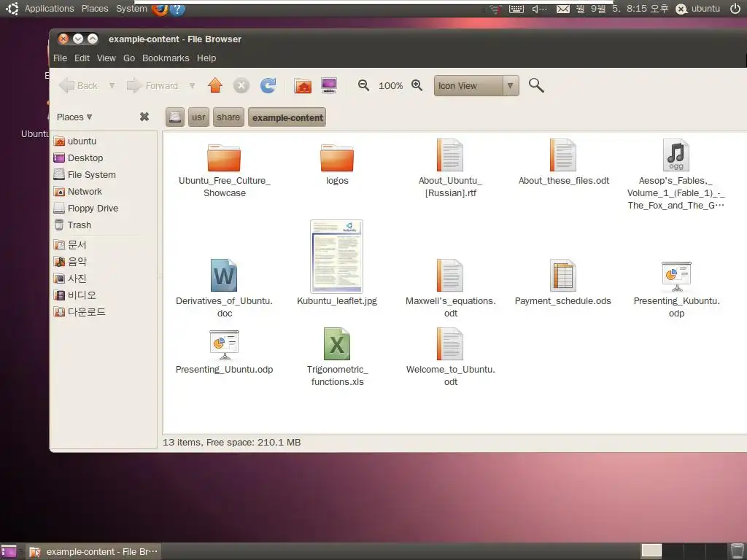Click the example-content path button
Image resolution: width=747 pixels, height=560 pixels.
(287, 117)
